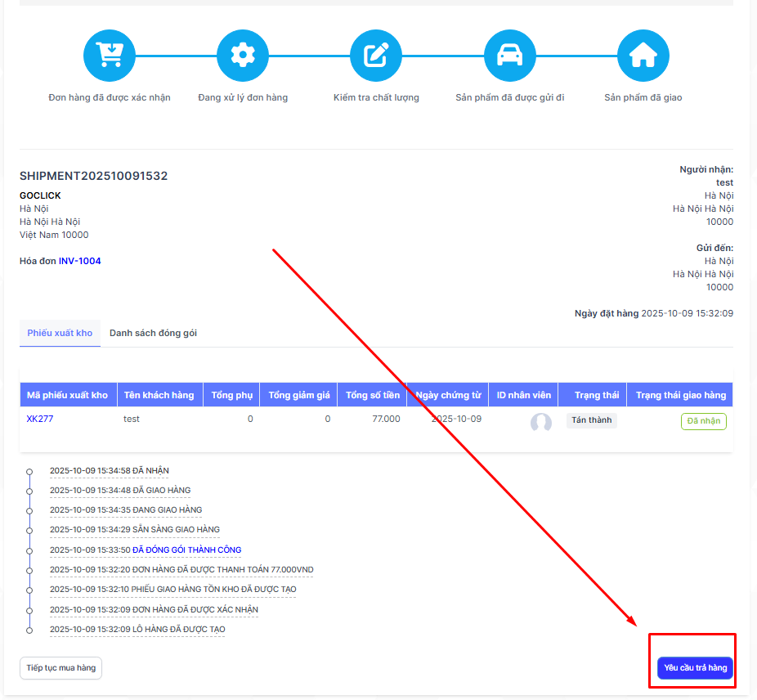Open the Phiếu xuất kho tab
This screenshot has width=757, height=700.
point(60,334)
